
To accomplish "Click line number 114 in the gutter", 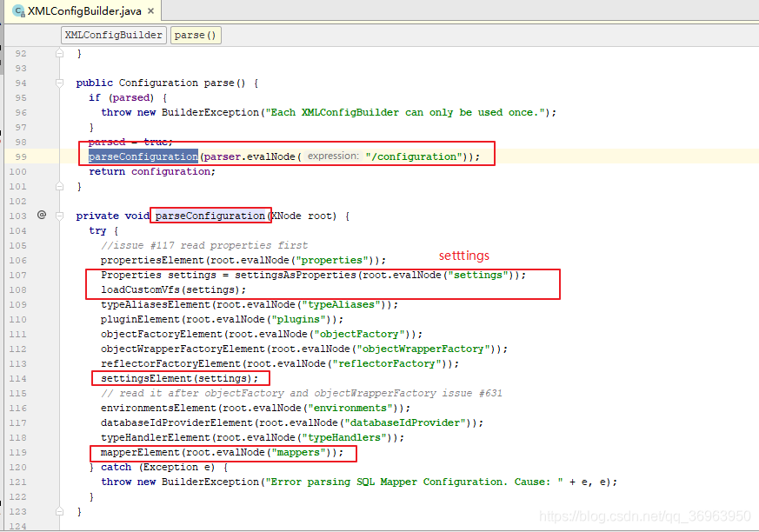I will pyautogui.click(x=18, y=378).
